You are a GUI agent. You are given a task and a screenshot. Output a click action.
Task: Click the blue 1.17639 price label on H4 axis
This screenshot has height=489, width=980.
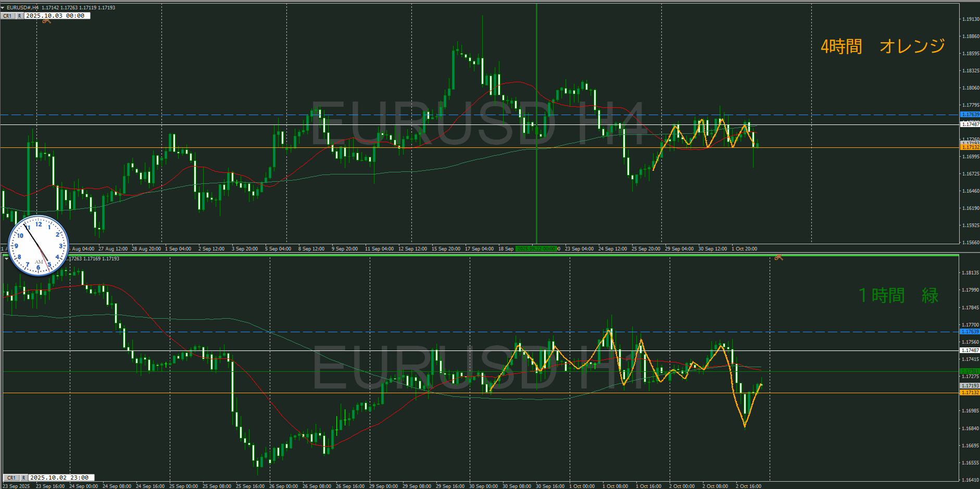pos(970,115)
